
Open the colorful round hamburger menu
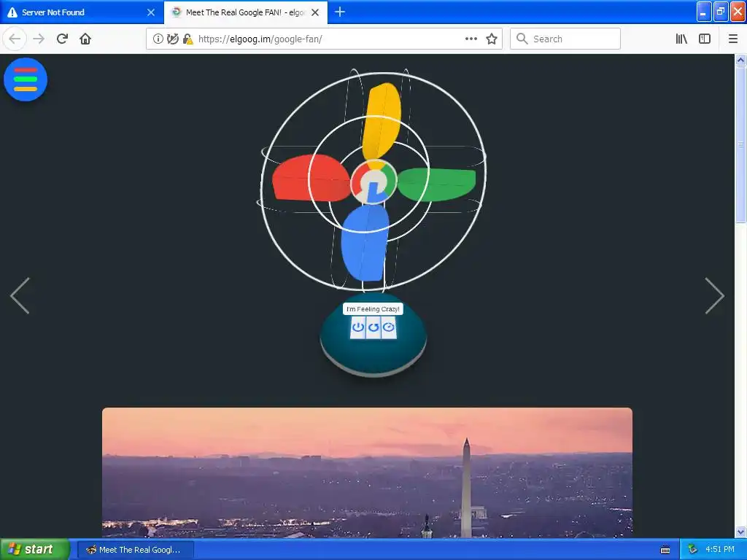26,79
